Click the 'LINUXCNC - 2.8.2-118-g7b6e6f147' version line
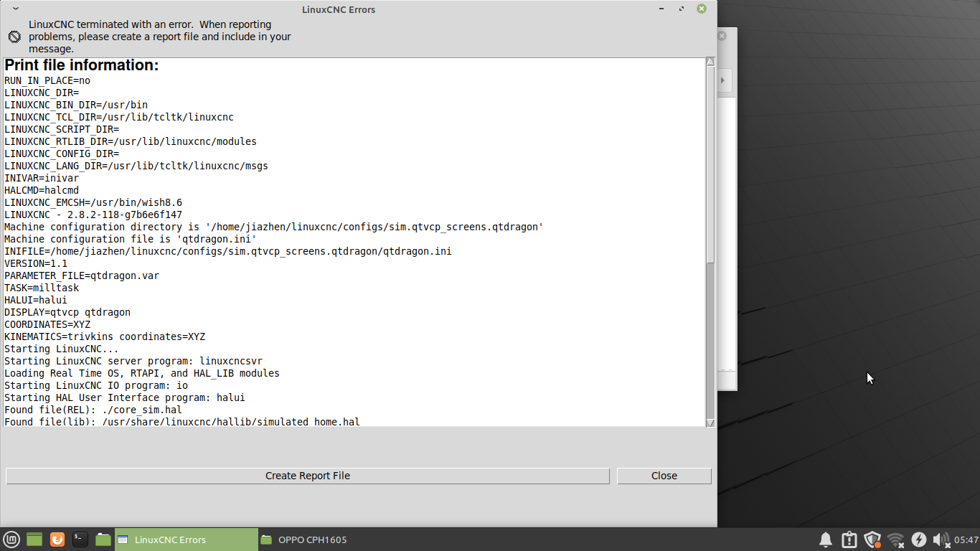This screenshot has width=980, height=551. 93,215
